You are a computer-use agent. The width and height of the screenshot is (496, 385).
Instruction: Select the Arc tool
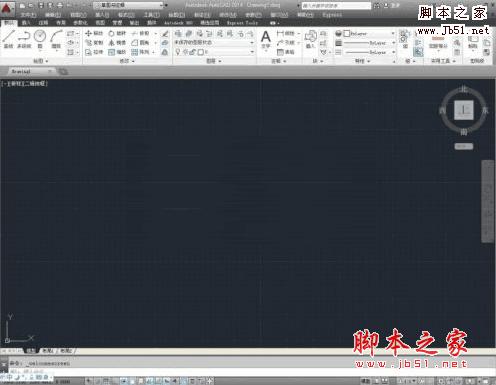56,39
